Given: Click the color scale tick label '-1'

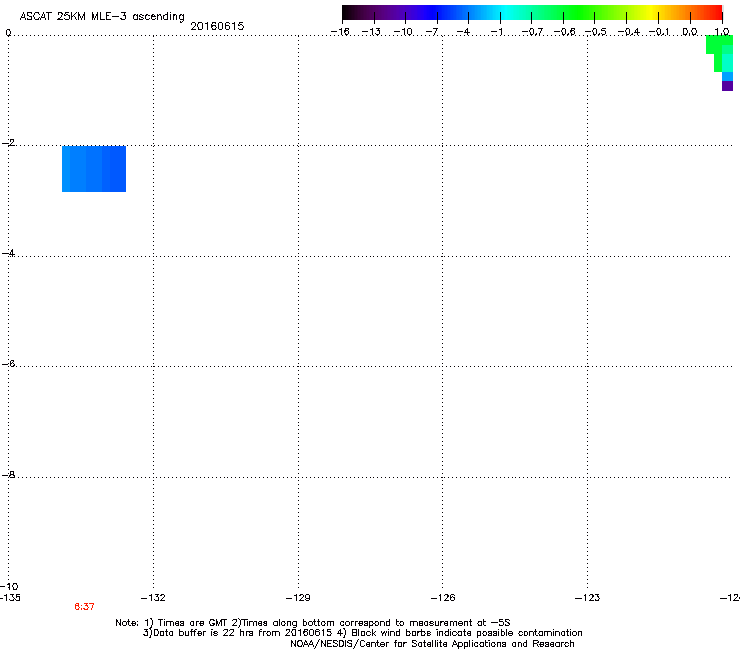Looking at the screenshot, I should (496, 32).
